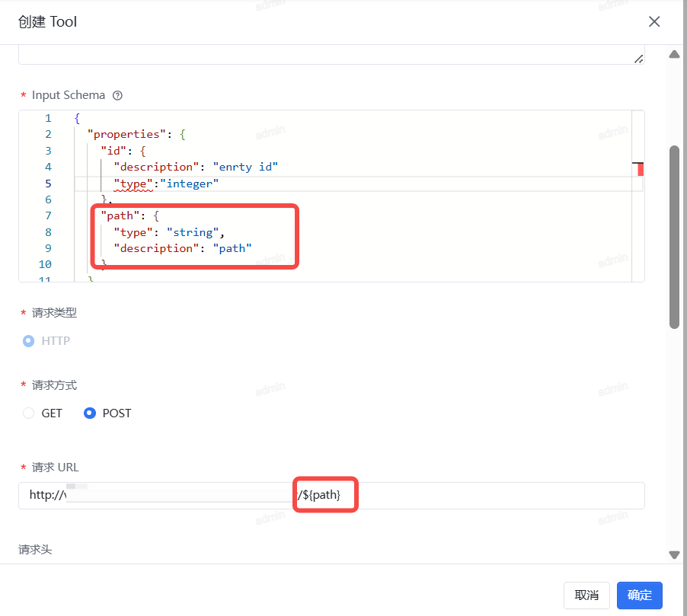This screenshot has width=687, height=616.
Task: Click the textarea resize handle
Action: coord(638,59)
